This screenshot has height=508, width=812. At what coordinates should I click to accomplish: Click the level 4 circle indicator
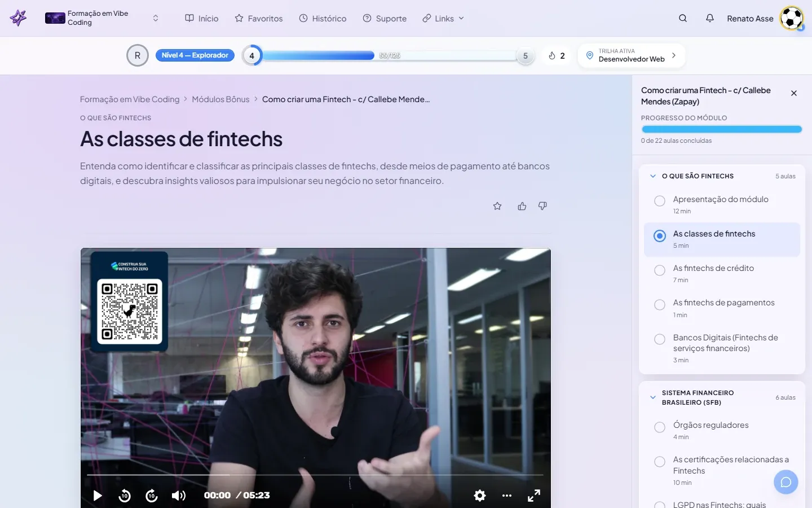pyautogui.click(x=252, y=55)
